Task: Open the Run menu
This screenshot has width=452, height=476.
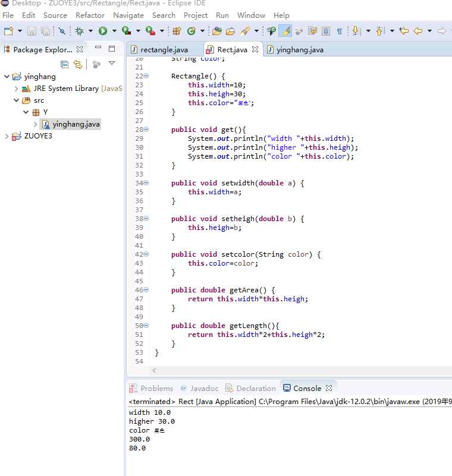Action: [x=222, y=15]
